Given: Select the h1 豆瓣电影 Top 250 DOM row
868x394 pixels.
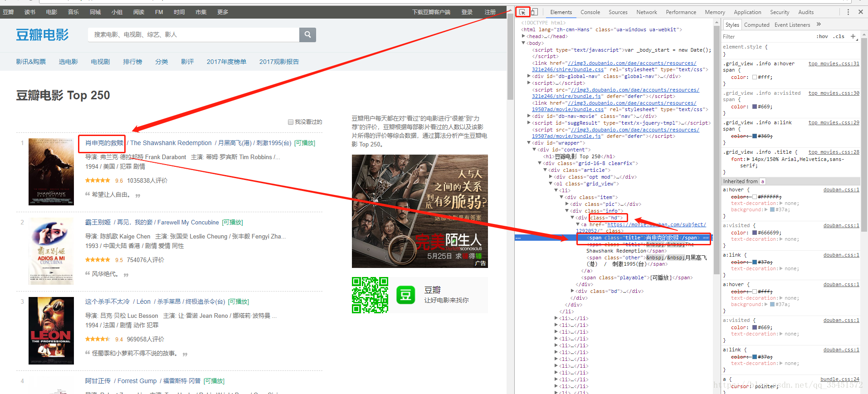Looking at the screenshot, I should pos(580,156).
